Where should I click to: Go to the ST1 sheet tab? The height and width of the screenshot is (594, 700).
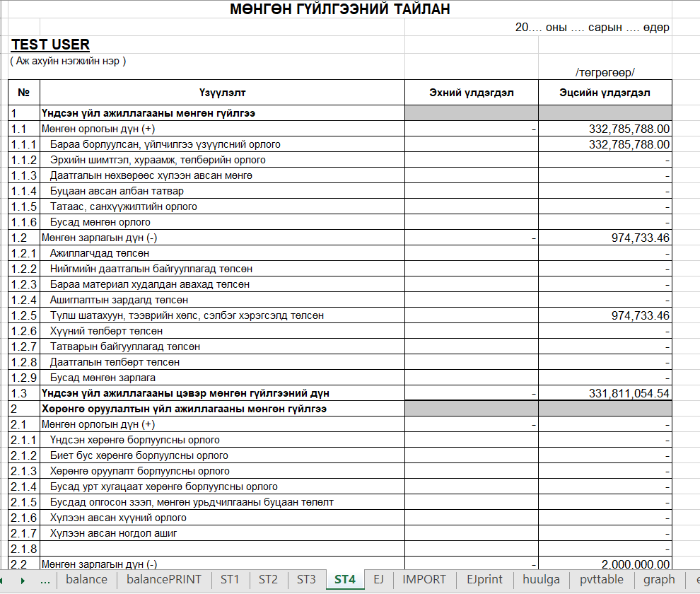230,579
